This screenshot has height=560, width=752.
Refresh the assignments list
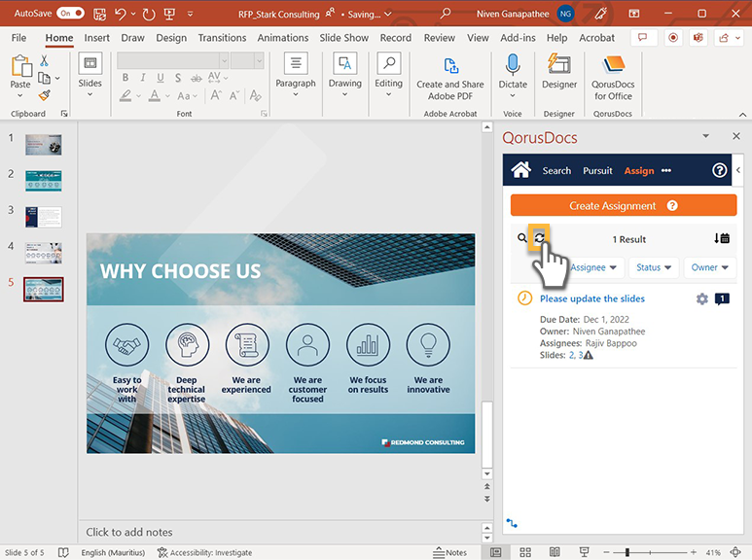(x=540, y=238)
